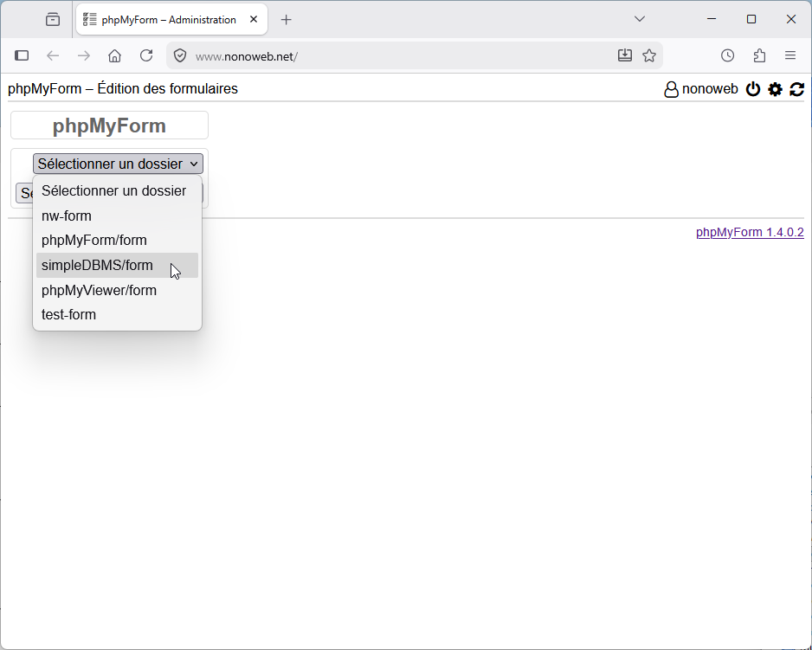This screenshot has width=812, height=650.
Task: Open the phpMyForm 1.4.0.2 link
Action: (x=750, y=232)
